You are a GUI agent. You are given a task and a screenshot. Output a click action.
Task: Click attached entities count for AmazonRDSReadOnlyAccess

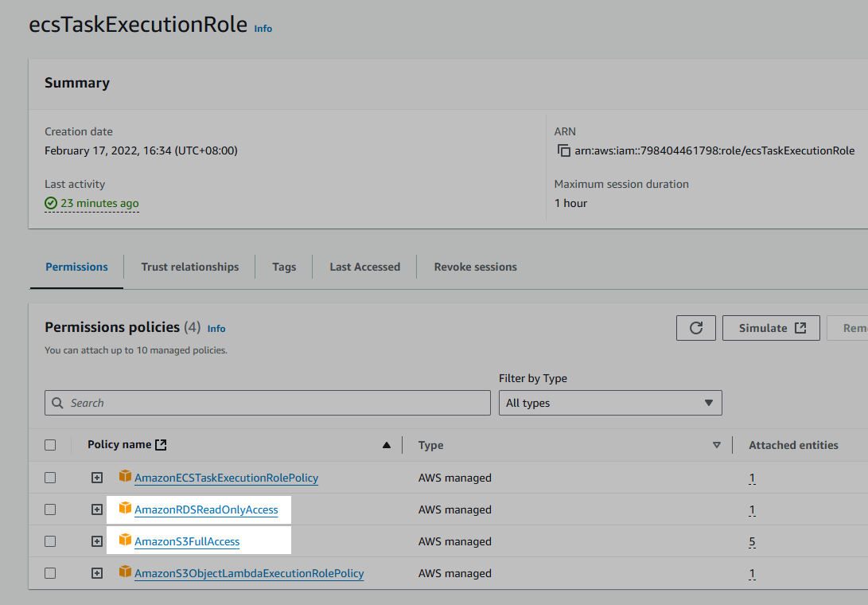[x=752, y=509]
